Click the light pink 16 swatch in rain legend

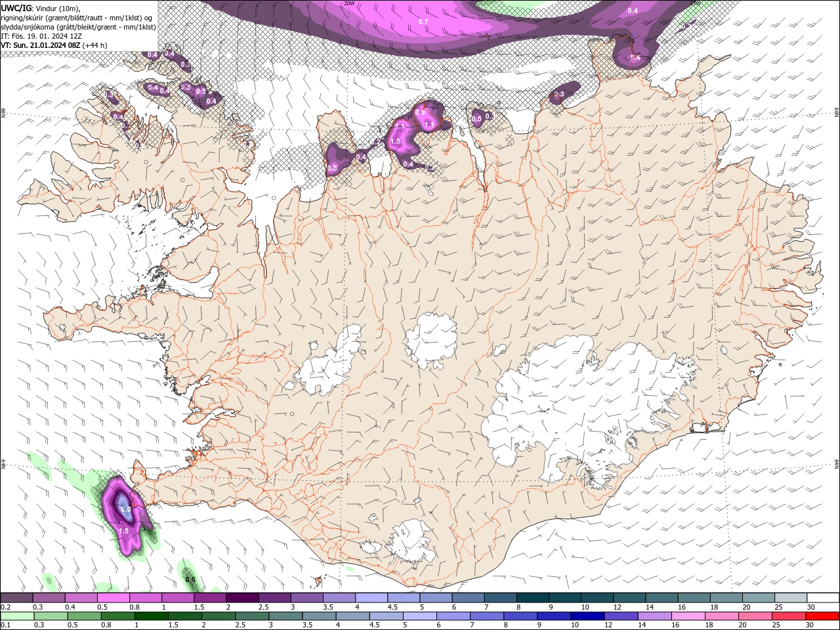pyautogui.click(x=688, y=616)
